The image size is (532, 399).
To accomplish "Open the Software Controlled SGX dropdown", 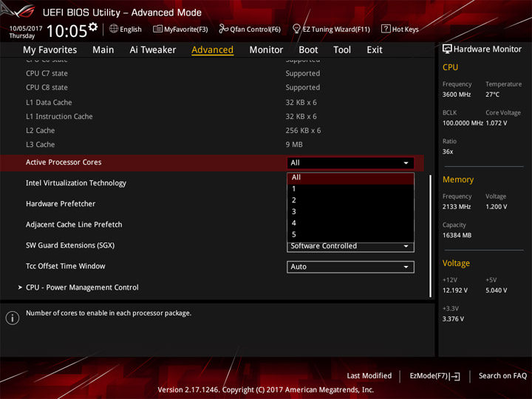I will click(350, 247).
